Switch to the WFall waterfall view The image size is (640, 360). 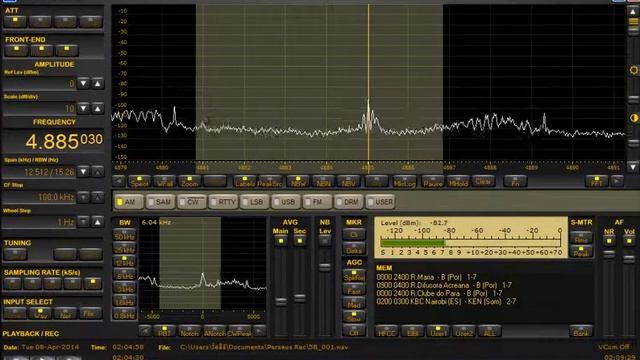coord(164,181)
